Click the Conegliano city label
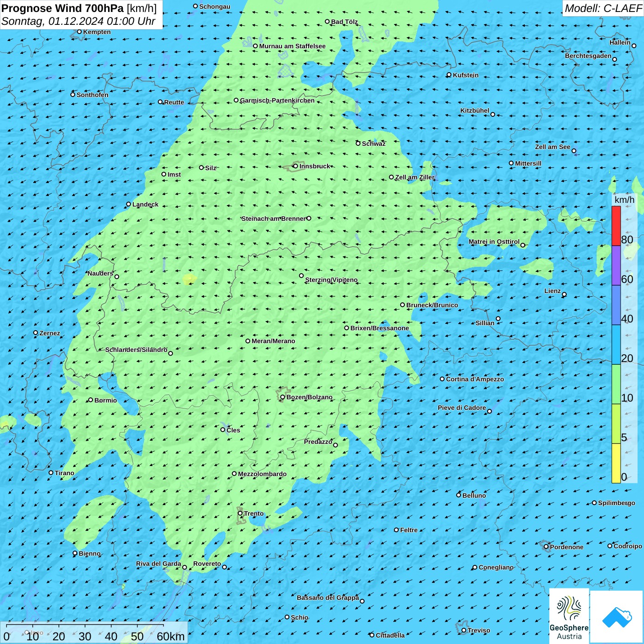This screenshot has height=644, width=644. [496, 567]
